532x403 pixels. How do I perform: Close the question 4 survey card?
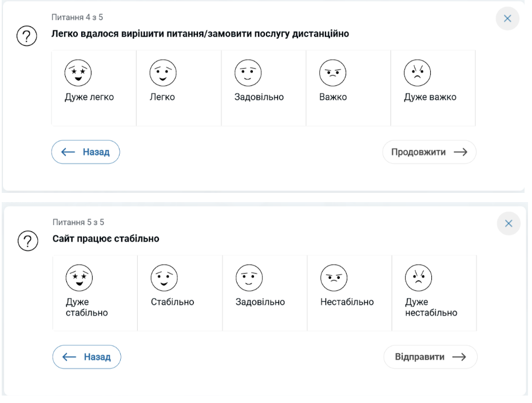point(507,18)
